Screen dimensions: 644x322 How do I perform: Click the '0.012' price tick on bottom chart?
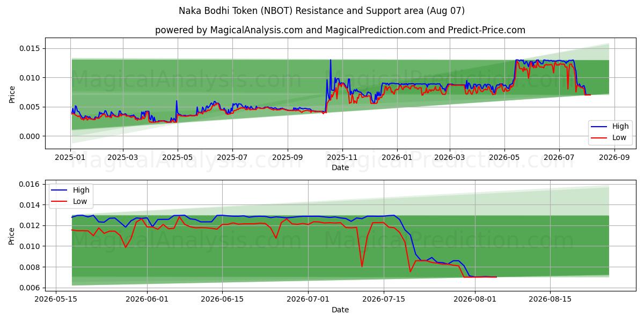[x=31, y=225]
